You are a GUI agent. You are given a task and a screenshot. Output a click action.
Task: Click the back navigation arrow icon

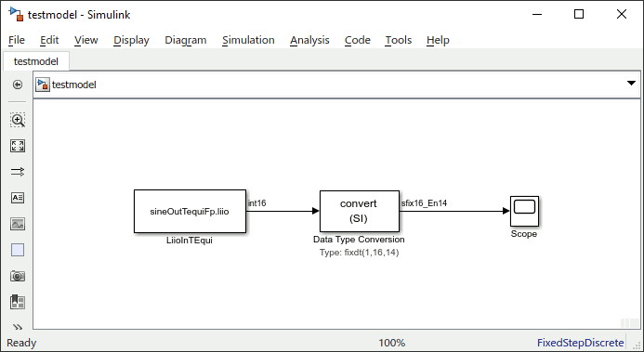click(x=18, y=85)
